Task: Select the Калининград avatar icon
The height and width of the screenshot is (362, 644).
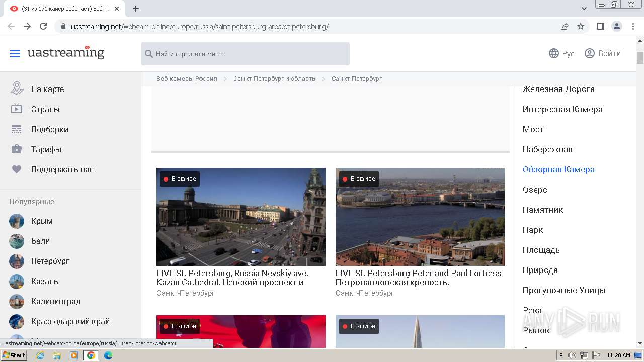Action: click(17, 302)
